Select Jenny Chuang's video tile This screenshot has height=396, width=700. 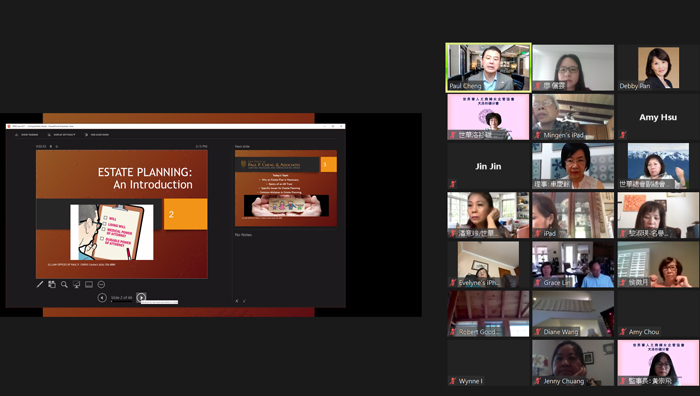(573, 363)
